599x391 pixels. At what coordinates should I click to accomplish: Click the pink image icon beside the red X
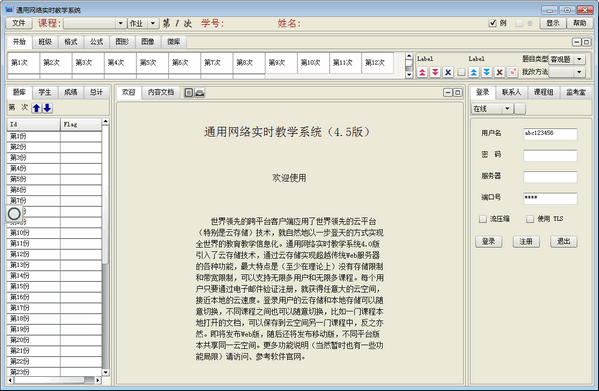click(x=512, y=72)
